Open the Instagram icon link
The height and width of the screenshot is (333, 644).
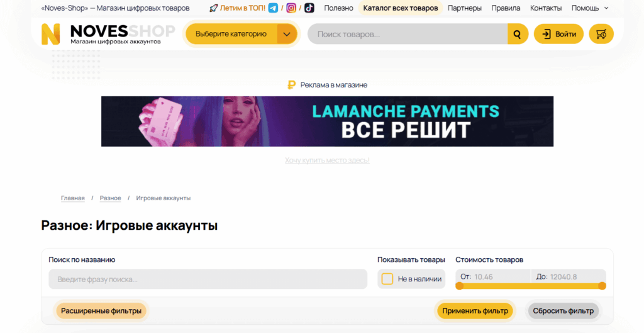coord(291,8)
